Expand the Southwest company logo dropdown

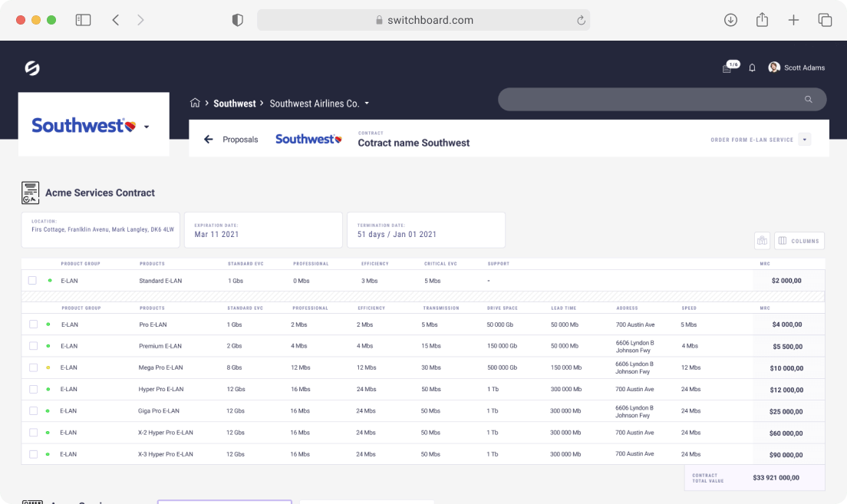[x=147, y=127]
